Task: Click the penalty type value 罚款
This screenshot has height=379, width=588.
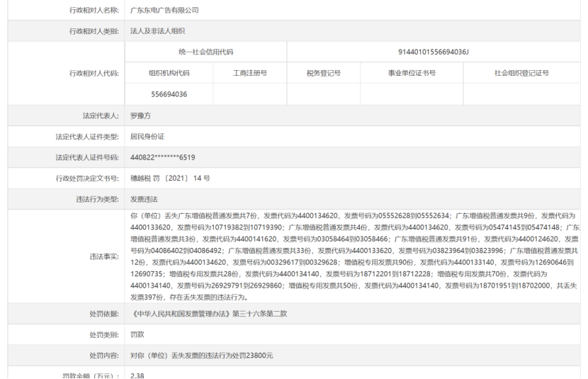Action: [x=137, y=335]
